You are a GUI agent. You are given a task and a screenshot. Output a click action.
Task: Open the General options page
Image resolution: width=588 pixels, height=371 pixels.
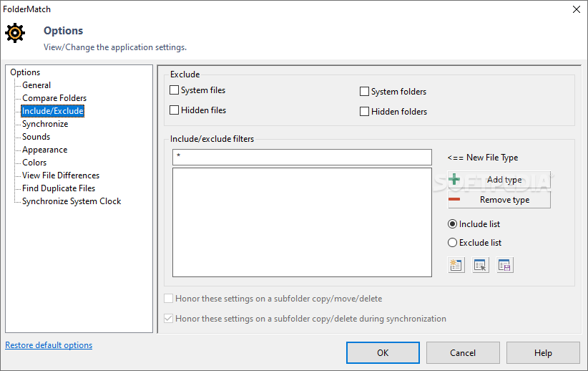point(36,85)
